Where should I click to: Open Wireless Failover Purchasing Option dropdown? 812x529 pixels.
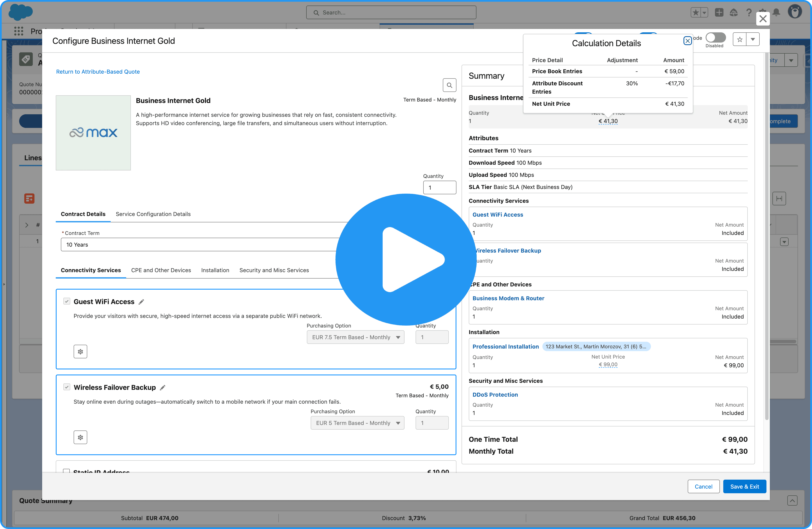point(357,423)
